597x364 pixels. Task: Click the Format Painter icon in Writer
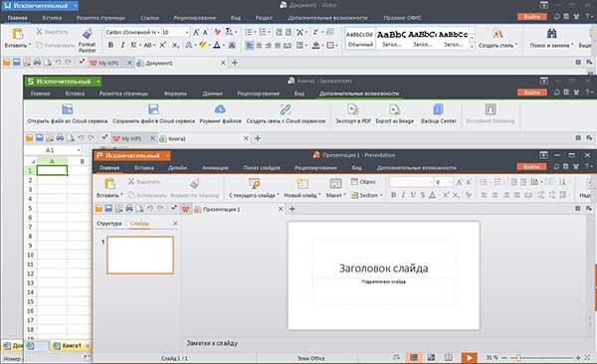(88, 34)
